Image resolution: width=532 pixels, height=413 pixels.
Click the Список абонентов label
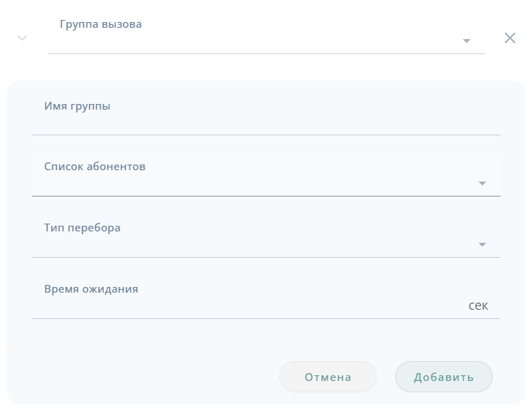coord(95,167)
